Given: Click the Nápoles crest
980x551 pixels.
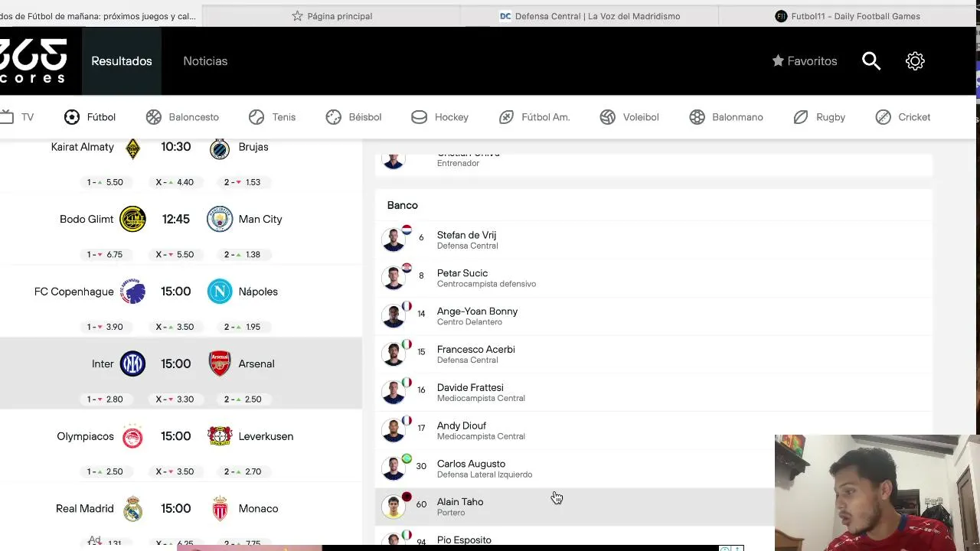Looking at the screenshot, I should click(x=220, y=292).
